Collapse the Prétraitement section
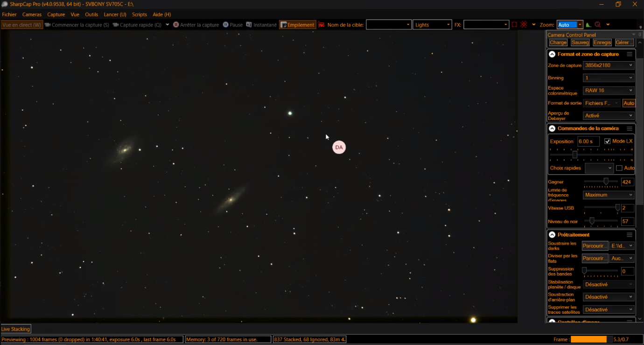 [x=552, y=235]
